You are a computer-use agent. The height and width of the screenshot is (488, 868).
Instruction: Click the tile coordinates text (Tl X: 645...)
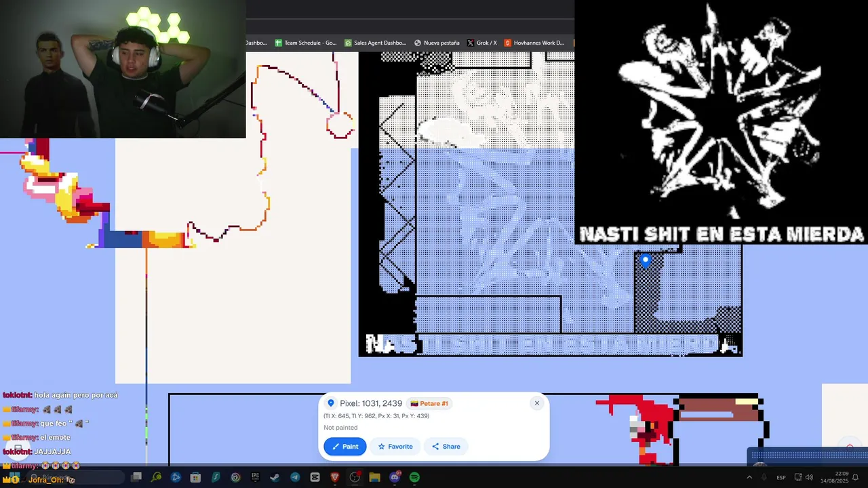pos(376,415)
